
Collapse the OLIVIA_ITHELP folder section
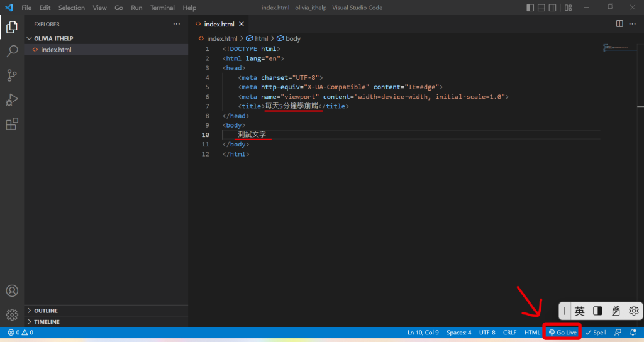pos(106,38)
